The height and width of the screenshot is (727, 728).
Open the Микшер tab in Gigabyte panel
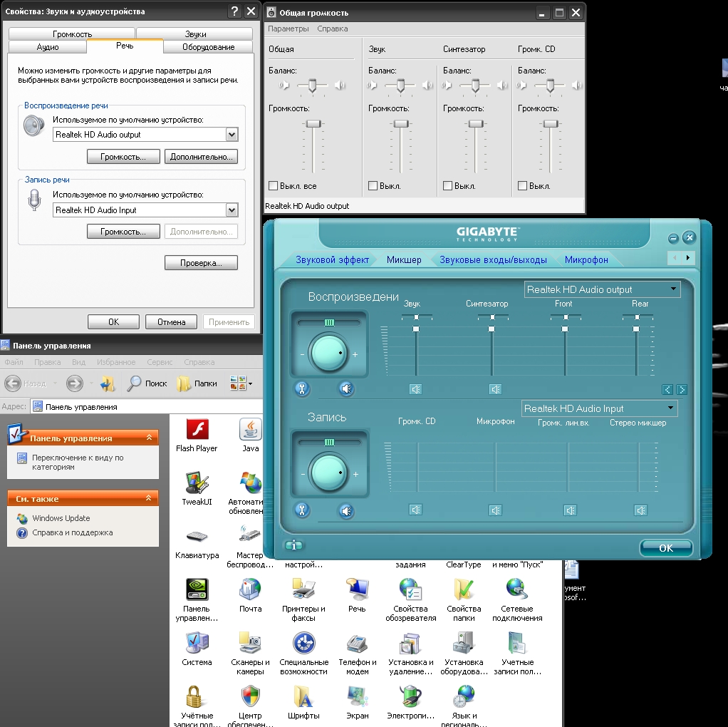(x=404, y=259)
